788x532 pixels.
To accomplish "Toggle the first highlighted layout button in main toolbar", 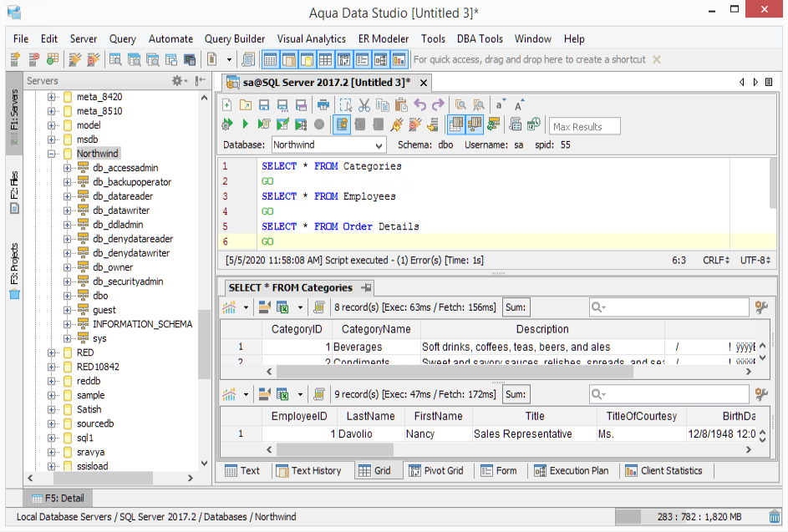I will [270, 59].
